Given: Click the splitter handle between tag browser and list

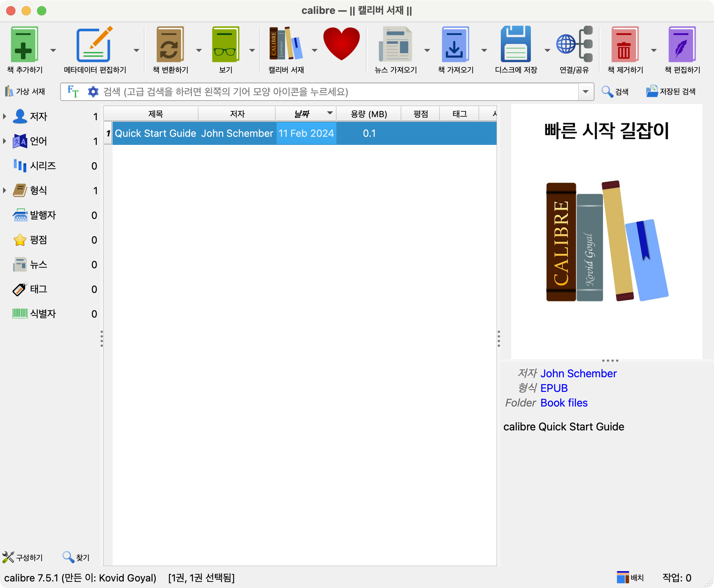Looking at the screenshot, I should tap(102, 338).
